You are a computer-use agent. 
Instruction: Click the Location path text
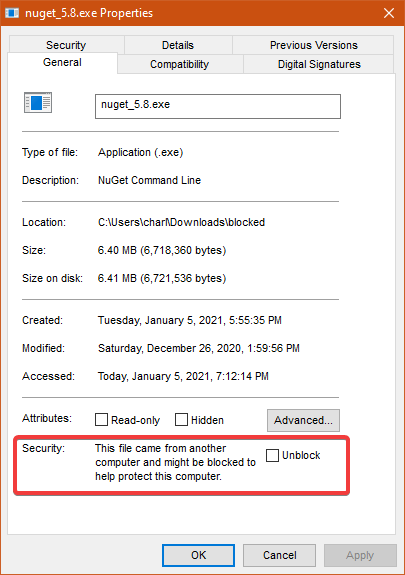(181, 222)
